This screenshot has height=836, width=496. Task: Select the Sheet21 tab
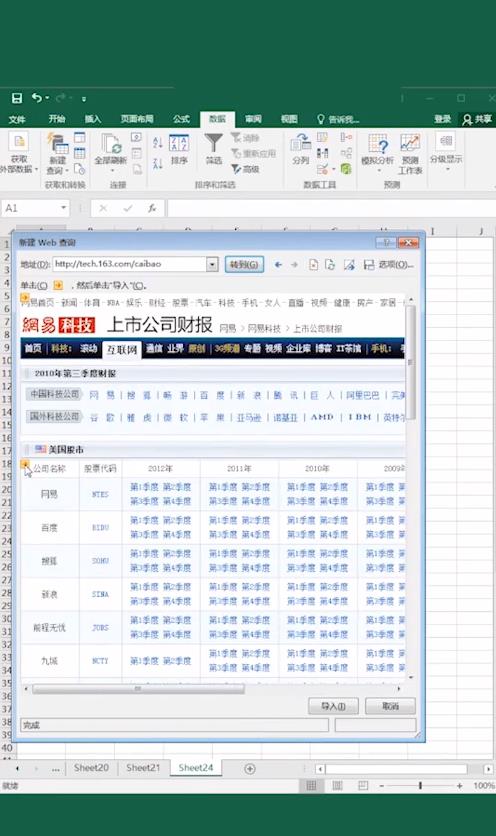tap(143, 768)
